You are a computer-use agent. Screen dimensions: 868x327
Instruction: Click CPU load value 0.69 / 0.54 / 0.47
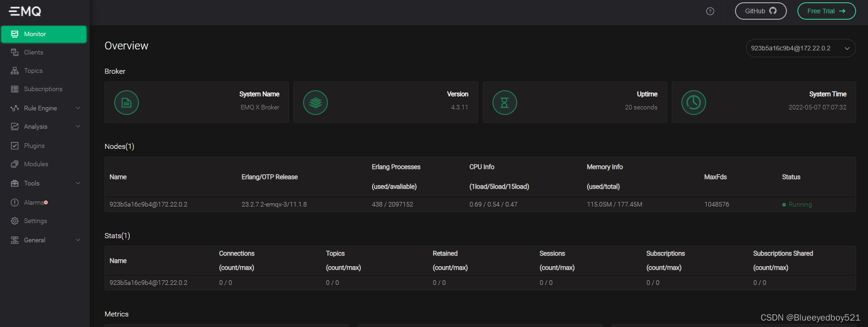(493, 204)
